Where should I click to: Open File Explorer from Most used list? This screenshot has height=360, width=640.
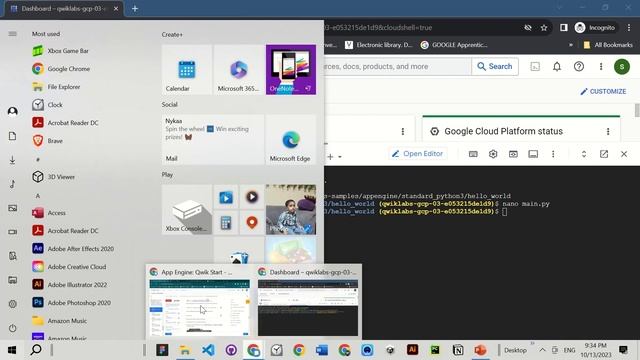56,87
